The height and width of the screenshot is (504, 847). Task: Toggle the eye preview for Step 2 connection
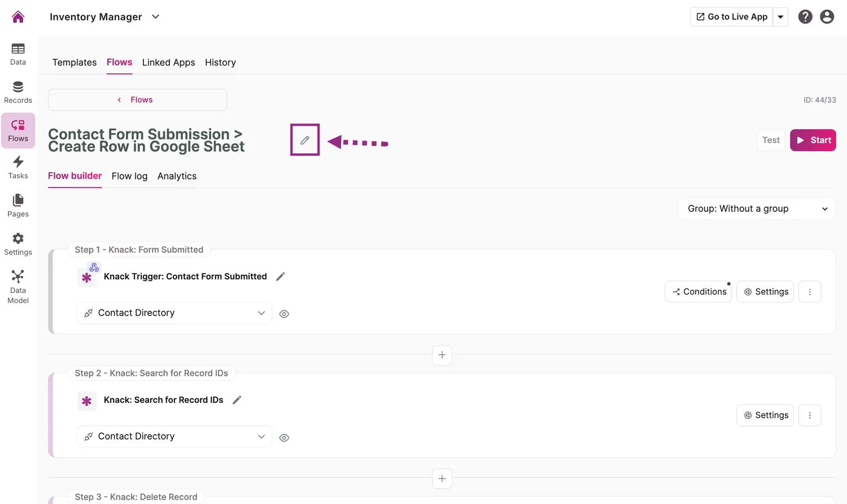pos(284,438)
